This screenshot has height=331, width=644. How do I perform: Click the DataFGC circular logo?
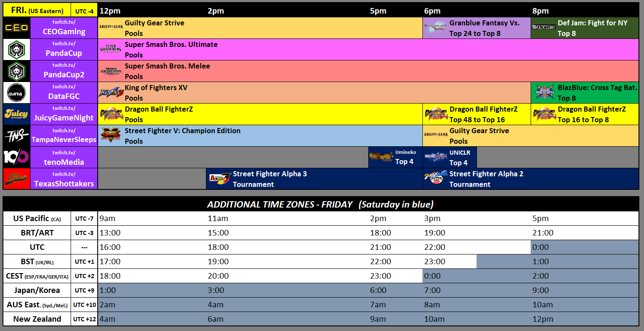tap(16, 92)
